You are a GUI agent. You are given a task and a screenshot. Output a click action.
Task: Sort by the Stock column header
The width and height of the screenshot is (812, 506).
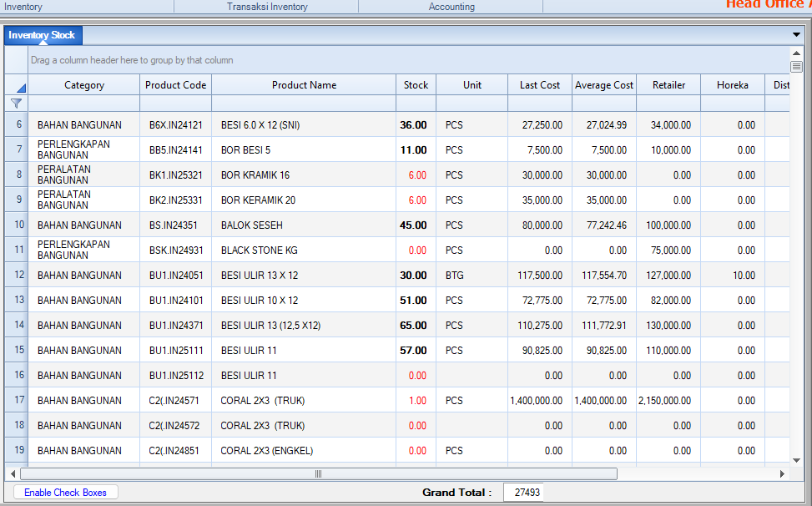(x=416, y=85)
